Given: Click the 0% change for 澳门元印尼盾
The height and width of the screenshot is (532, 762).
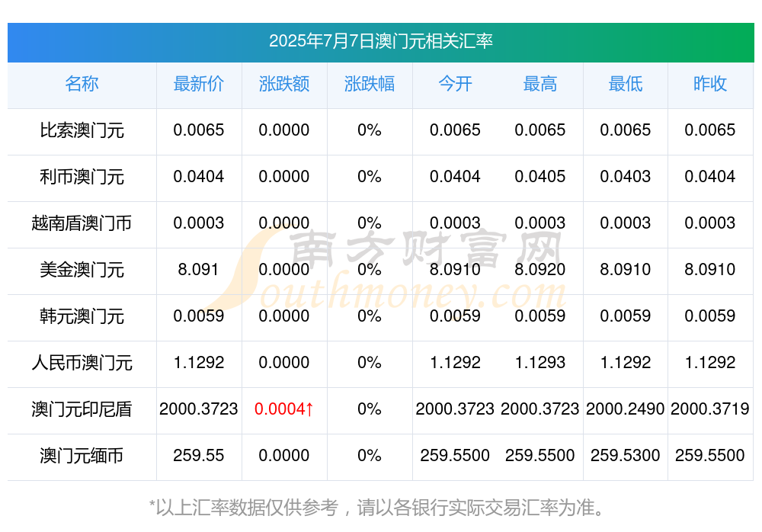Looking at the screenshot, I should (370, 409).
